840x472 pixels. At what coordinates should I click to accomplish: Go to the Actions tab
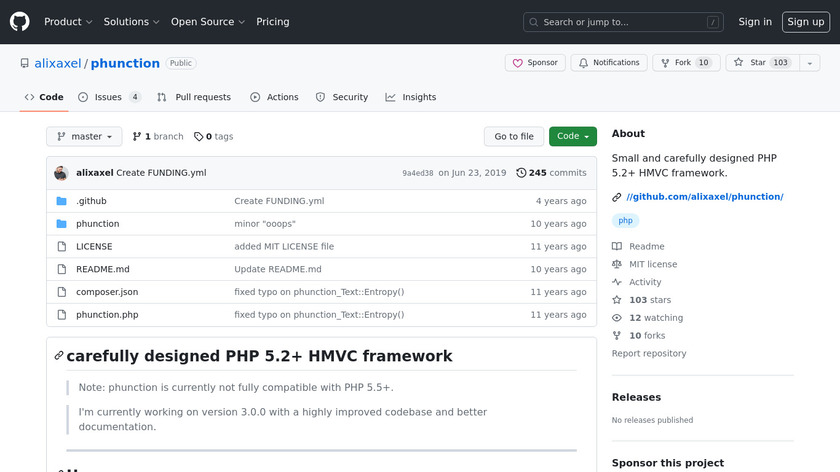(x=274, y=97)
